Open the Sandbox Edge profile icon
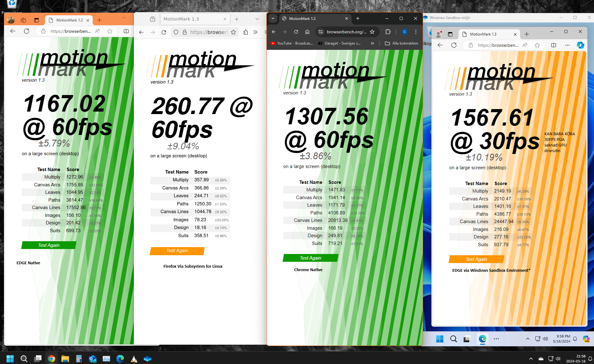 point(439,34)
